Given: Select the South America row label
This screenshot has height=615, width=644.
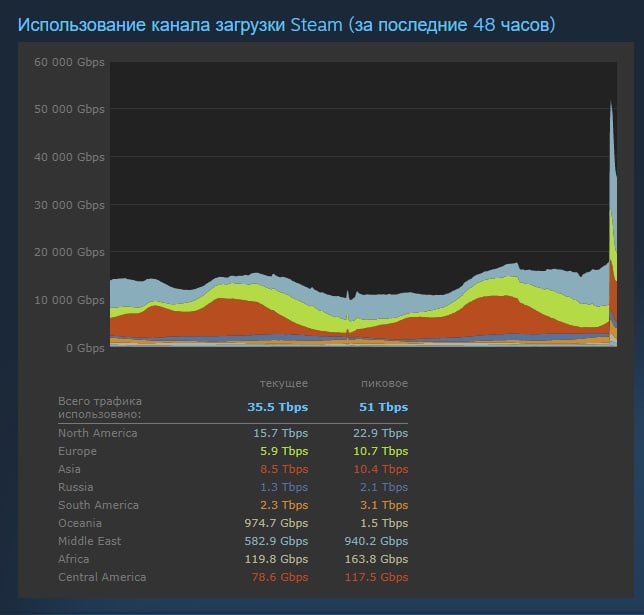Looking at the screenshot, I should 99,505.
